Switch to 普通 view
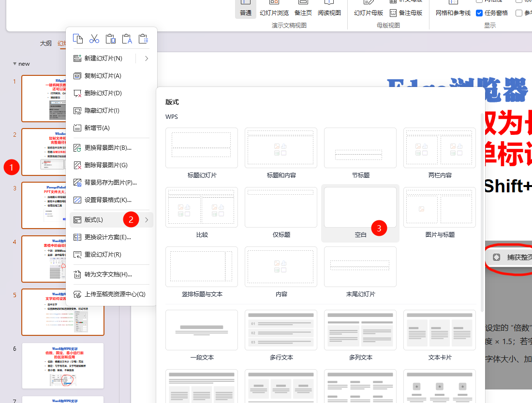Screen dimensions: 532x403 pos(246,9)
